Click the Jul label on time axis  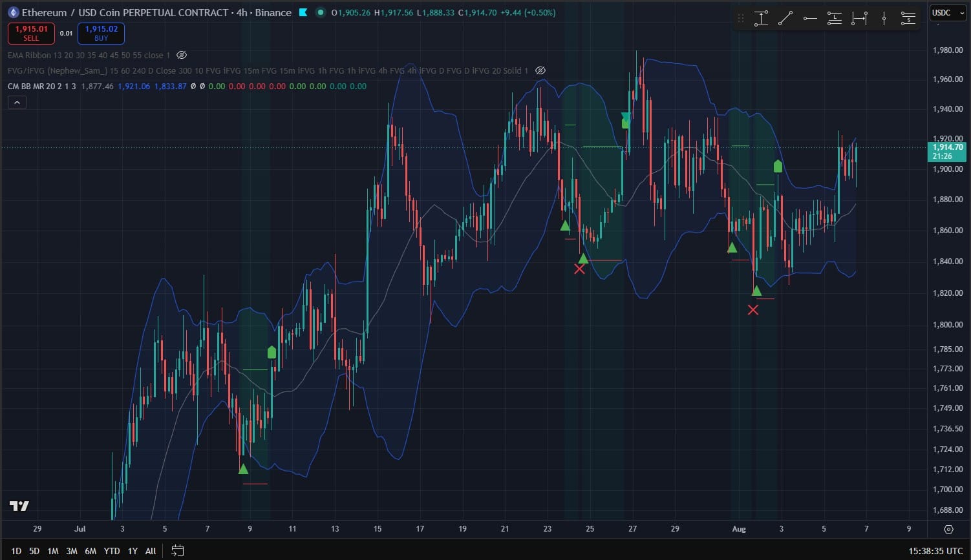[80, 529]
